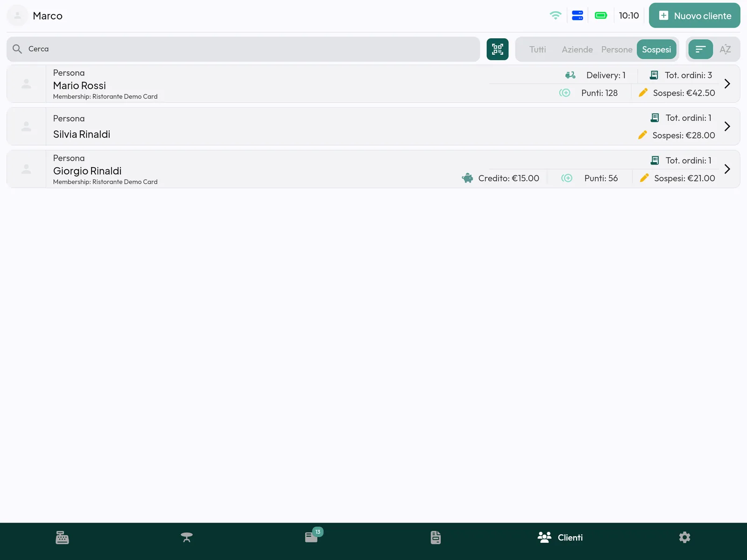Click Credito: €15.00 value

(x=509, y=178)
